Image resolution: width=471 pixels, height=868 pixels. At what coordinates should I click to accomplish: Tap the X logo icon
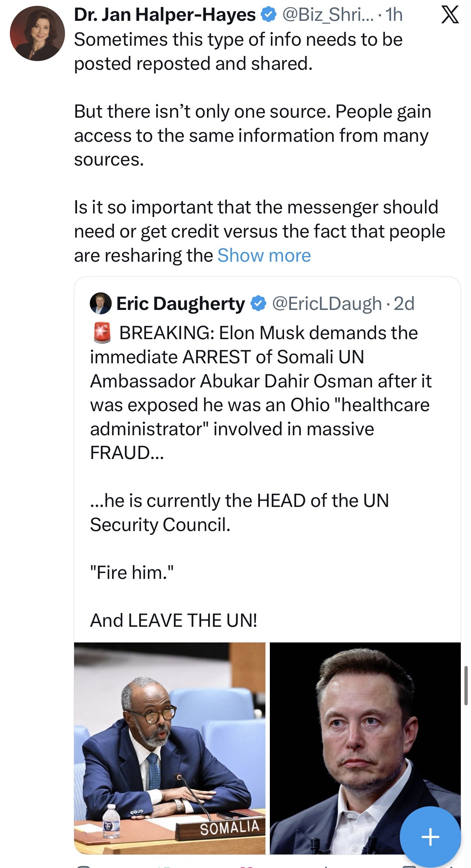click(x=450, y=15)
